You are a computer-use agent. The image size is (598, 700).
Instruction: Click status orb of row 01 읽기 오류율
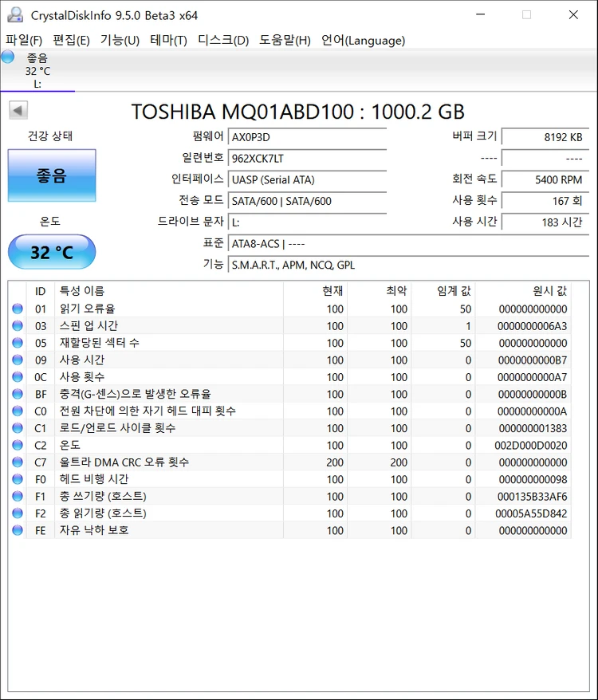(18, 309)
